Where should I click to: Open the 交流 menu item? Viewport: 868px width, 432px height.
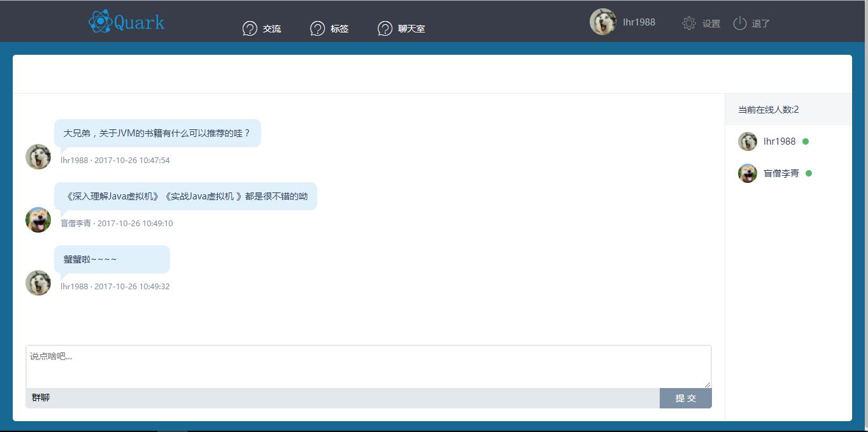click(x=272, y=29)
